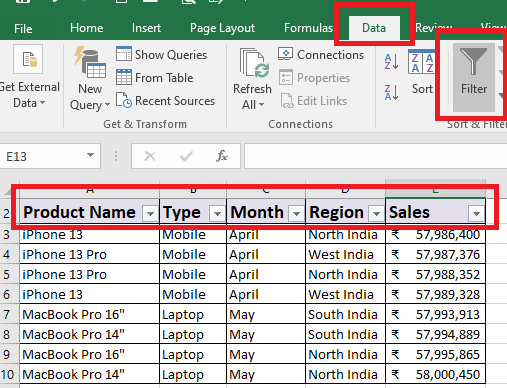507x388 pixels.
Task: Open Product Name filter dropdown
Action: pyautogui.click(x=150, y=213)
